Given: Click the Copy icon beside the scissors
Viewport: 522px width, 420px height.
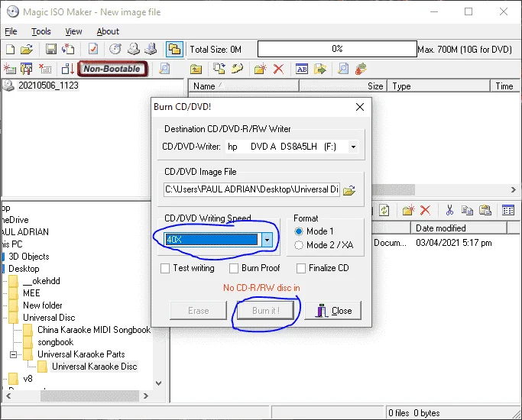Looking at the screenshot, I should coord(467,210).
